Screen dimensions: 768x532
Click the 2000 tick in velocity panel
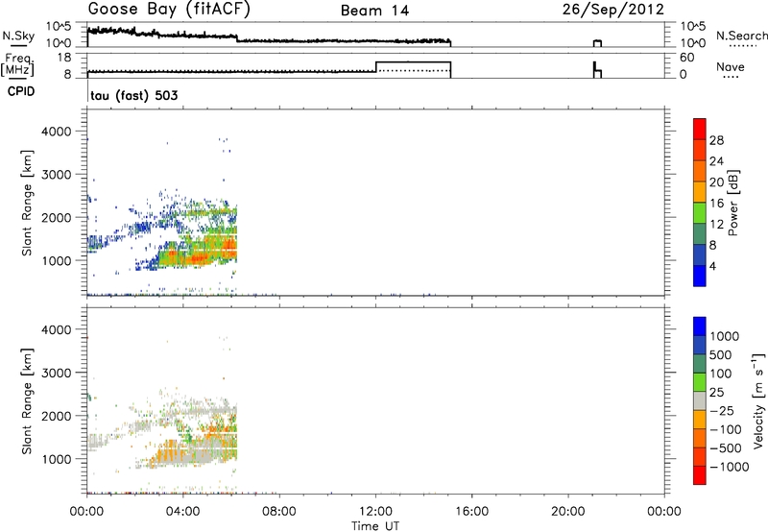(x=57, y=416)
